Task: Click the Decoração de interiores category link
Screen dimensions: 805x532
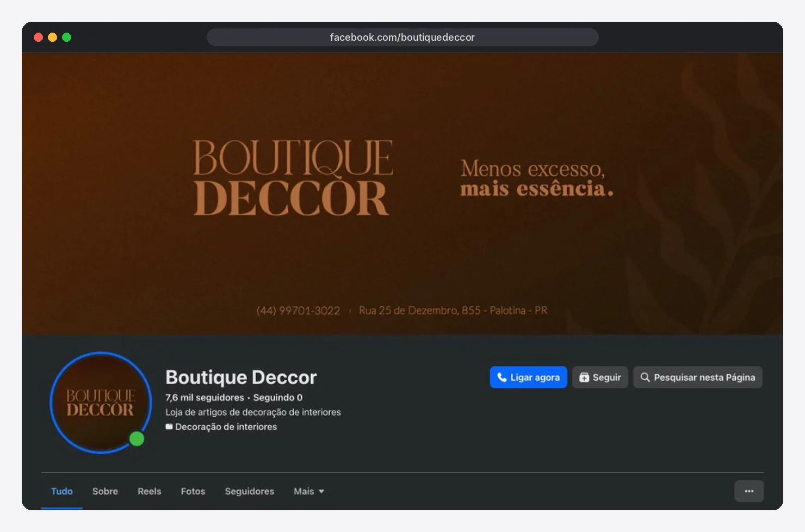Action: 226,427
